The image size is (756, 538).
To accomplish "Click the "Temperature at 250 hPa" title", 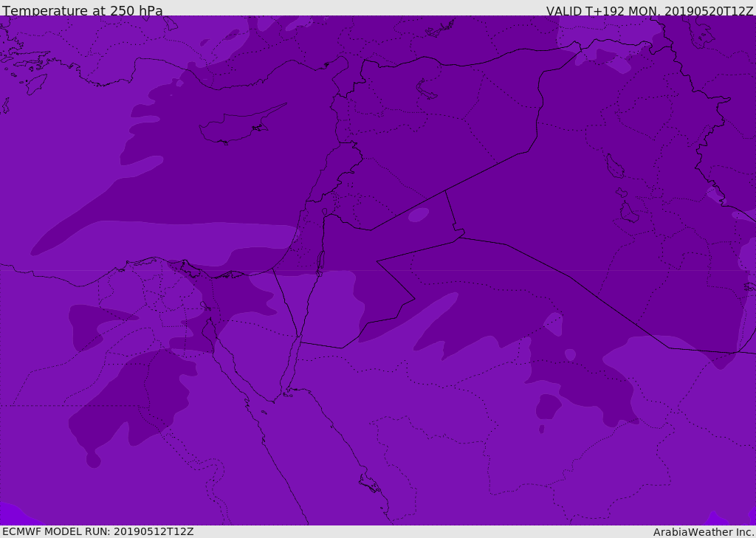I will [x=83, y=11].
